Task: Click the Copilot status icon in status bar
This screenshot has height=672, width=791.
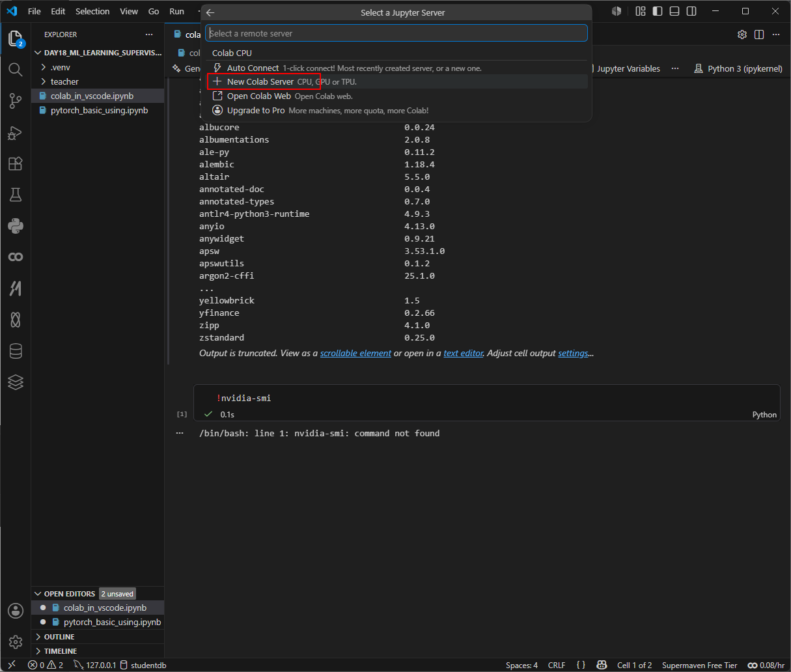Action: 602,665
